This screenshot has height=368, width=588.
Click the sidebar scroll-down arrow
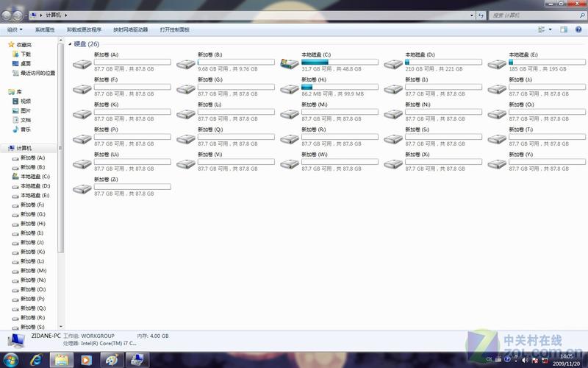[61, 327]
